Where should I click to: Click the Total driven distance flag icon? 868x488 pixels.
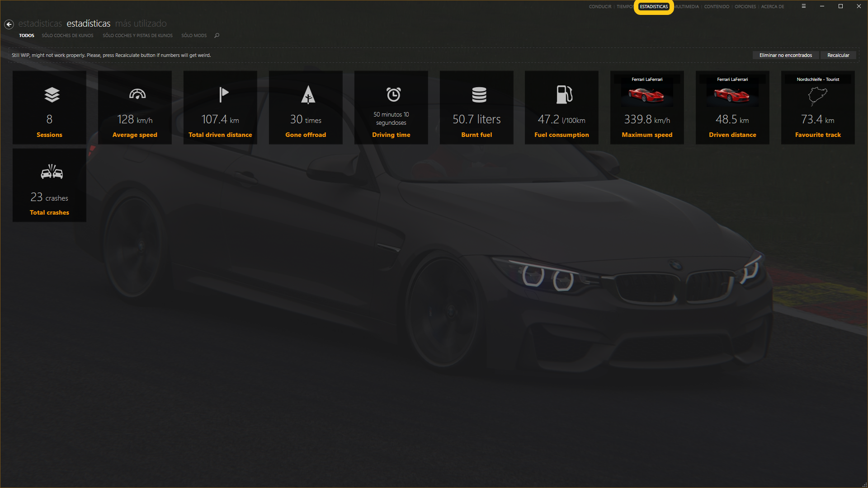pos(223,94)
